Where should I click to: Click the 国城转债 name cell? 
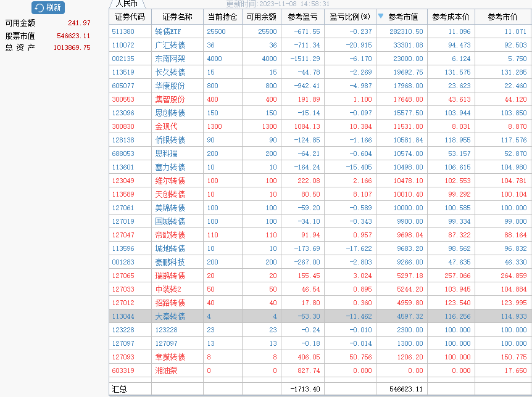tap(170, 221)
